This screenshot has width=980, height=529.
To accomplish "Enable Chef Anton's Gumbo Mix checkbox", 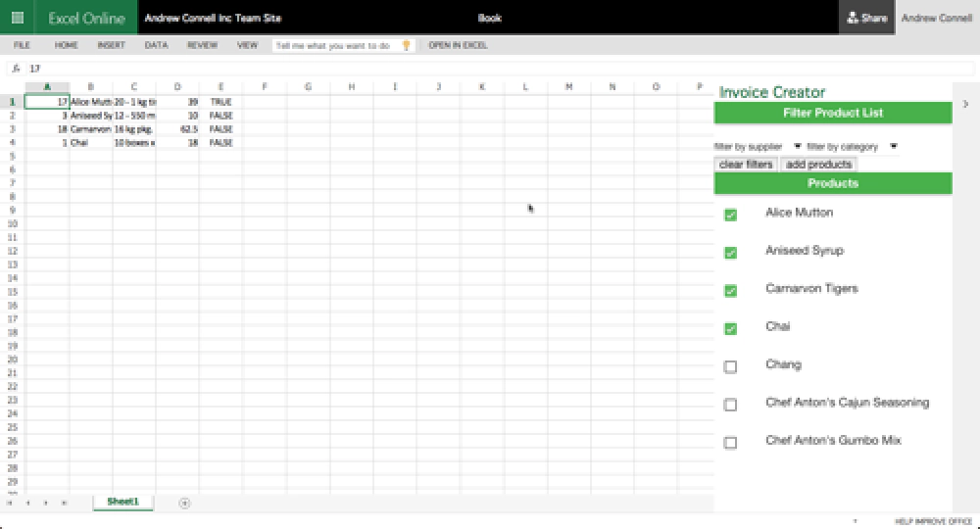I will tap(730, 443).
